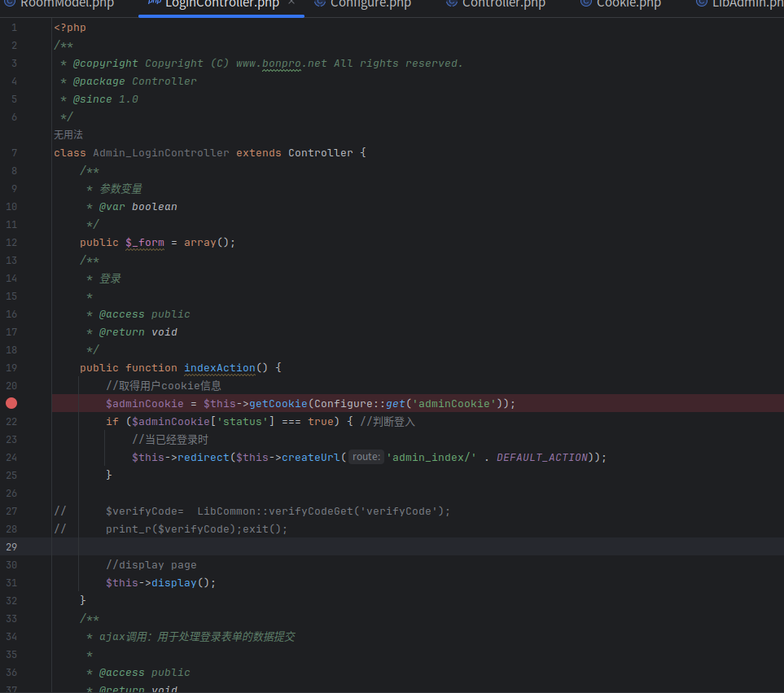Screen dimensions: 784x693
Task: Click the route: parameter hint
Action: click(366, 457)
